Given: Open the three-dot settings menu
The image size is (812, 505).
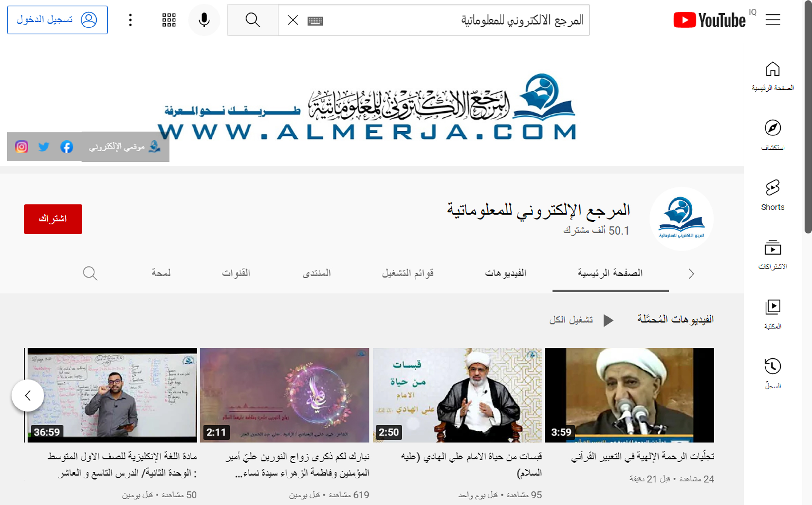Looking at the screenshot, I should pyautogui.click(x=130, y=20).
